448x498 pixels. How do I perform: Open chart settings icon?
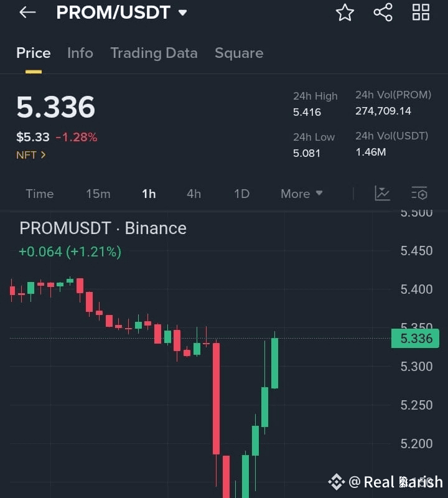(419, 194)
